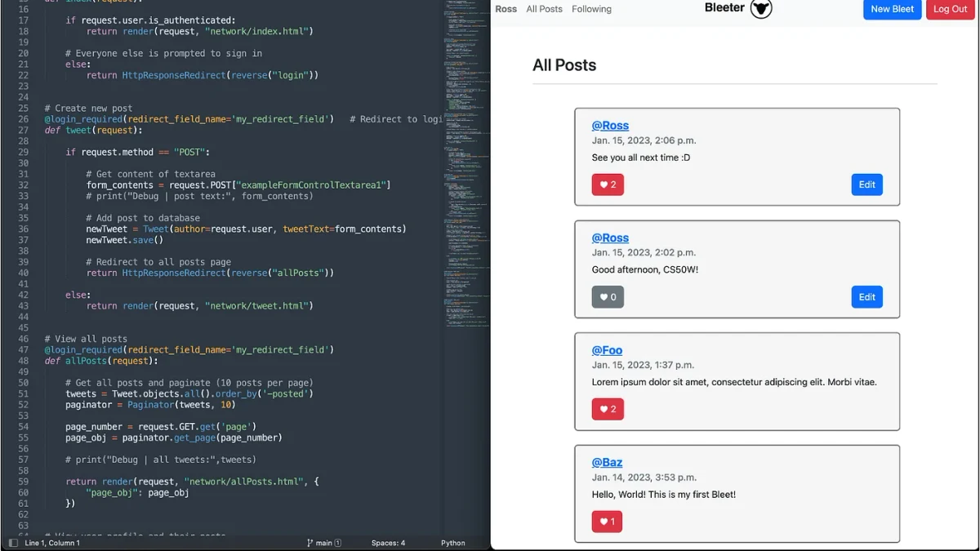Image resolution: width=980 pixels, height=551 pixels.
Task: Click the 'Jan. 15, 2023, 1:37 p.m.' timestamp
Action: (643, 365)
